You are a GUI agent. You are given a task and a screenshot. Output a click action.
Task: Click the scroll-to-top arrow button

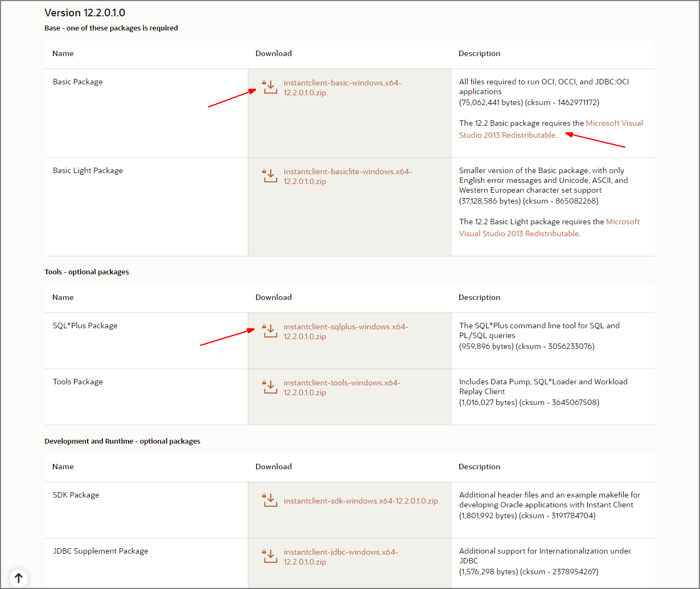(19, 578)
